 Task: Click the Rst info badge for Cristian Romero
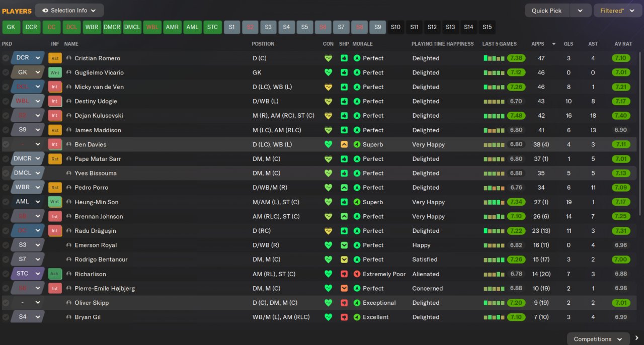[55, 58]
